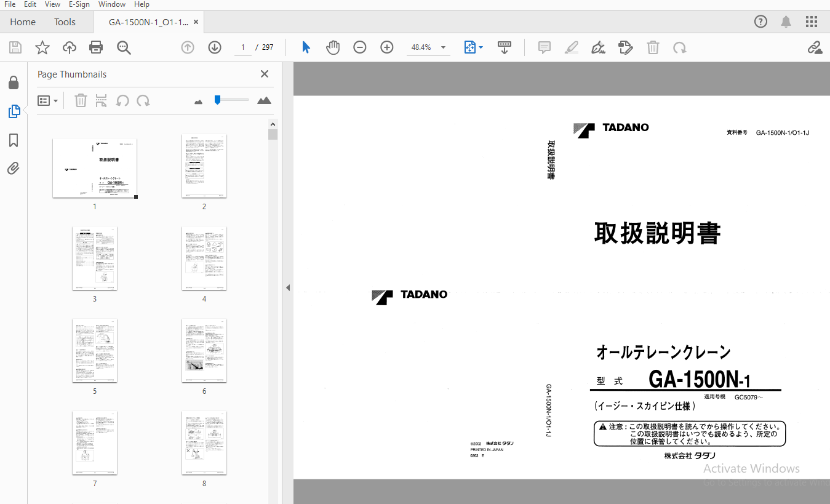Open the Attachments paperclip panel

(x=14, y=168)
